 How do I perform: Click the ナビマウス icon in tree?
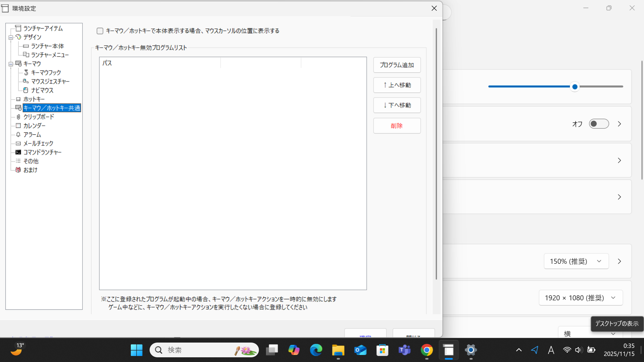[x=26, y=90]
